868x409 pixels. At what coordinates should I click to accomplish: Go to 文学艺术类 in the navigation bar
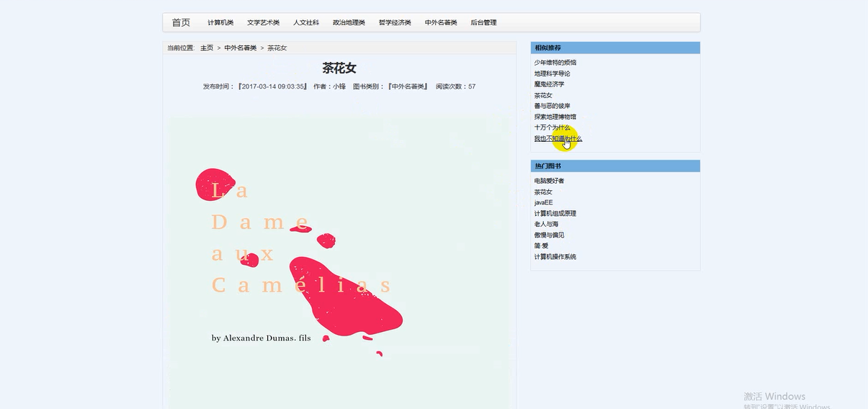pos(263,23)
